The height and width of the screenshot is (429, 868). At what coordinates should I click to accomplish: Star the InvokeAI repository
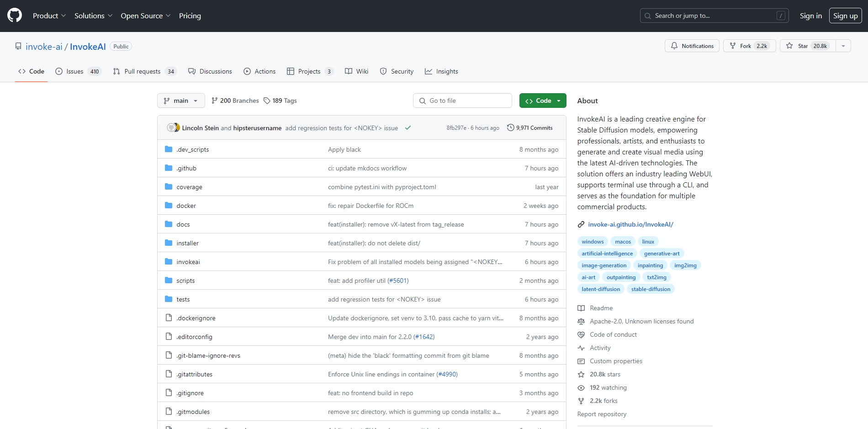click(807, 46)
